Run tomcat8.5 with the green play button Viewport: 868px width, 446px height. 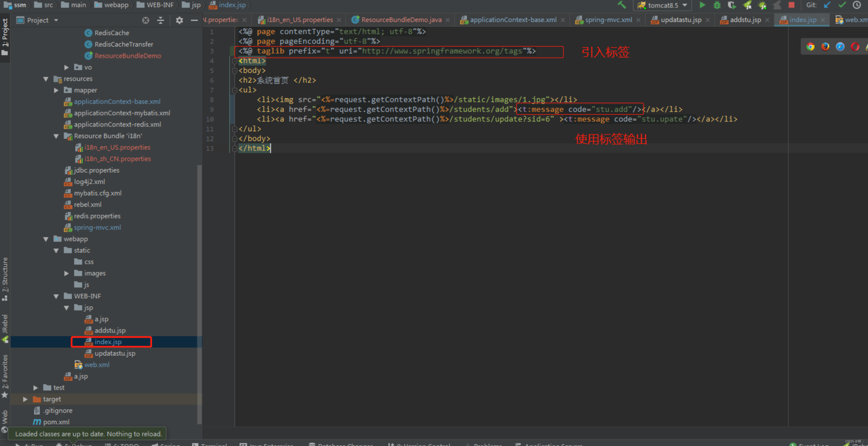[x=702, y=5]
